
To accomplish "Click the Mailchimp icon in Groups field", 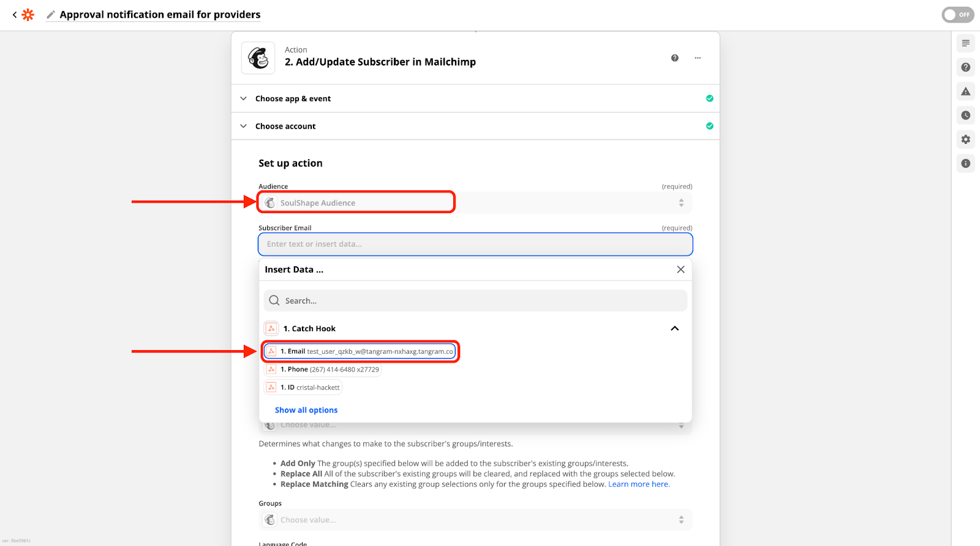I will coord(270,520).
